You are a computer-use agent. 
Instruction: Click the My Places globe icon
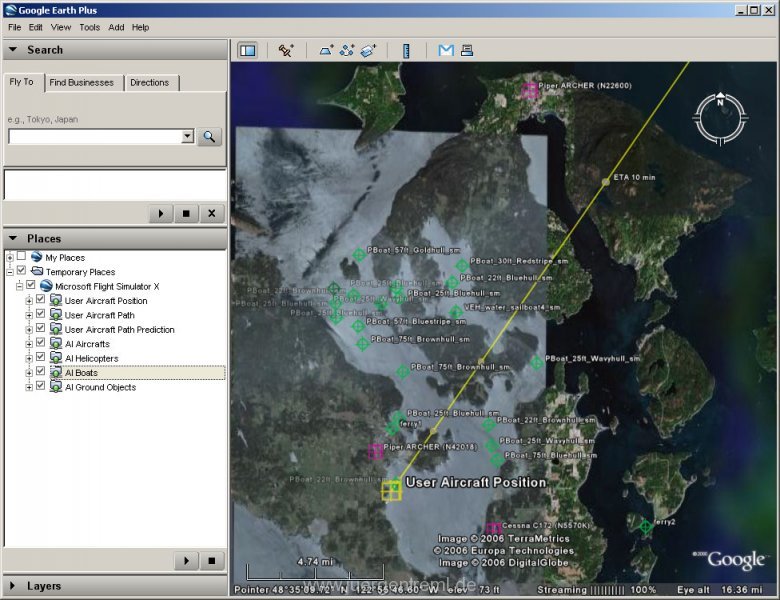(x=36, y=257)
